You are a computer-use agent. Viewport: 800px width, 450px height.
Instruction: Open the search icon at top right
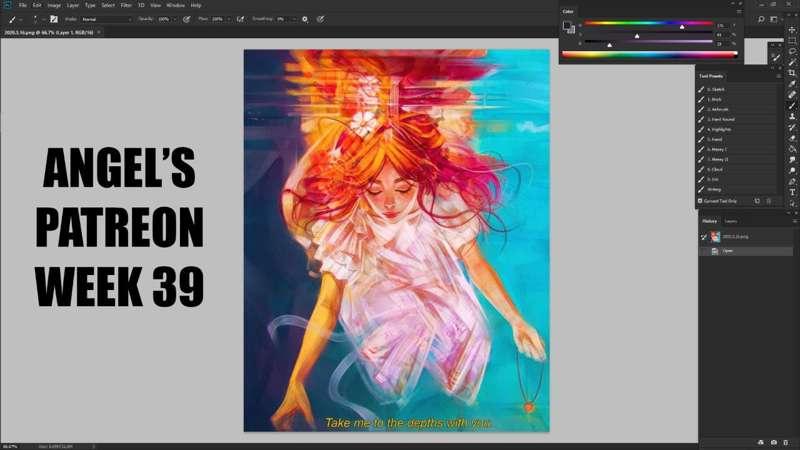[x=761, y=19]
